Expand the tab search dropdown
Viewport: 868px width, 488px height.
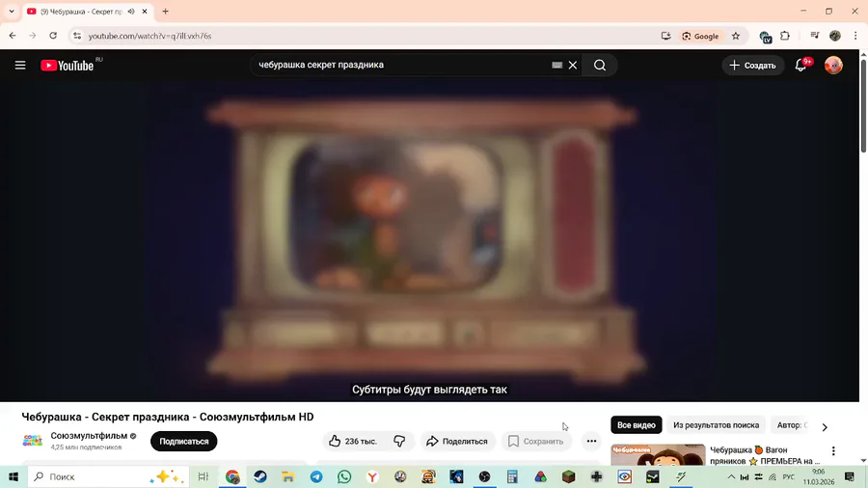[12, 11]
